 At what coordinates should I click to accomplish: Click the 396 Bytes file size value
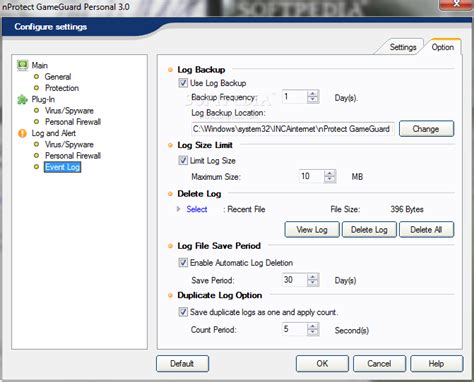tap(407, 209)
